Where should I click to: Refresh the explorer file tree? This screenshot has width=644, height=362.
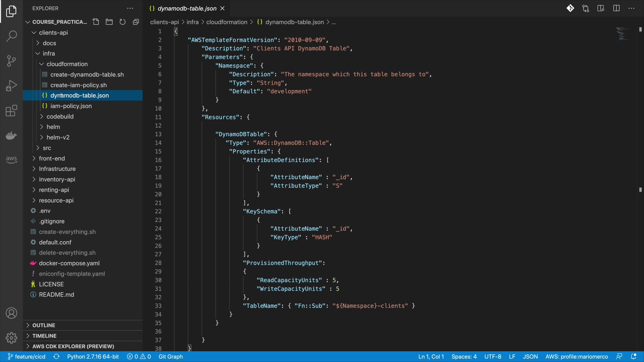(x=122, y=22)
